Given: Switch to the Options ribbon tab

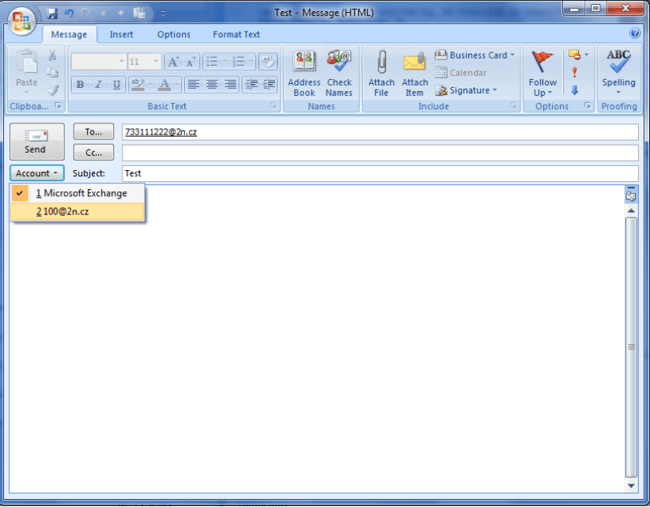Looking at the screenshot, I should (174, 34).
